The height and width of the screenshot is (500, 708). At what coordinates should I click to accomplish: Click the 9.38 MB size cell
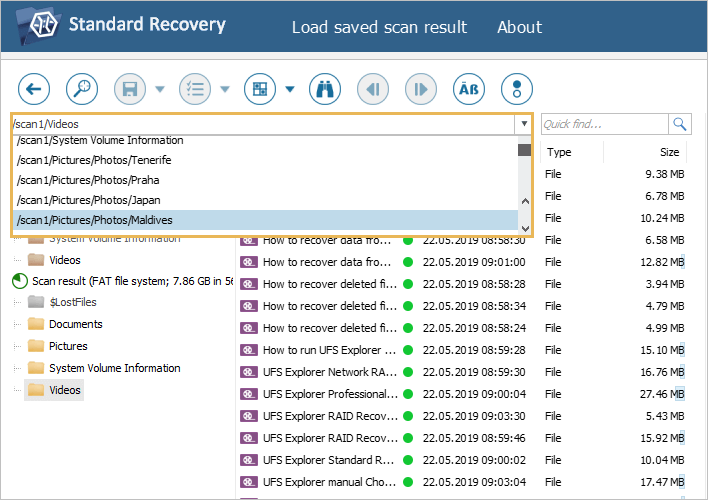[x=665, y=174]
